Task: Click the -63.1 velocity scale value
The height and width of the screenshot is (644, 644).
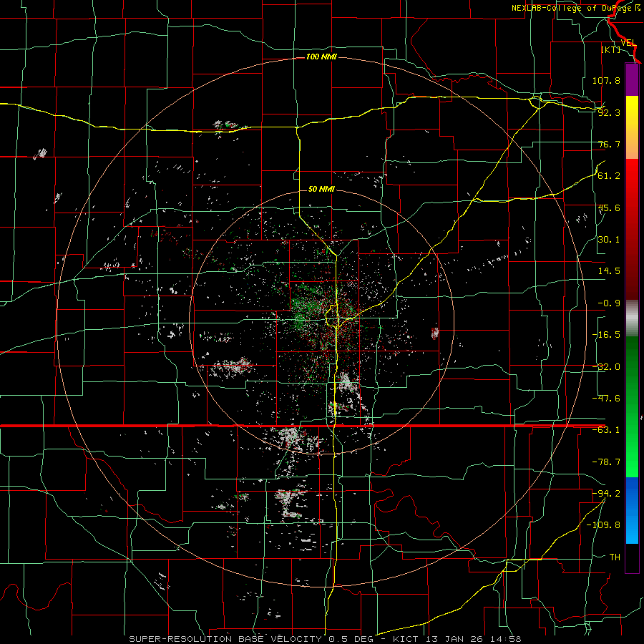Action: coord(606,430)
